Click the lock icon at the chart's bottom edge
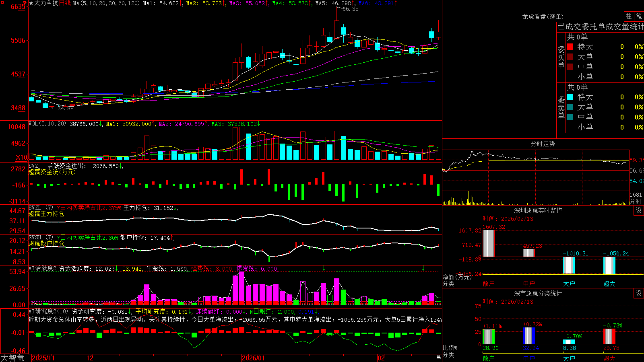The width and height of the screenshot is (644, 362). click(439, 357)
